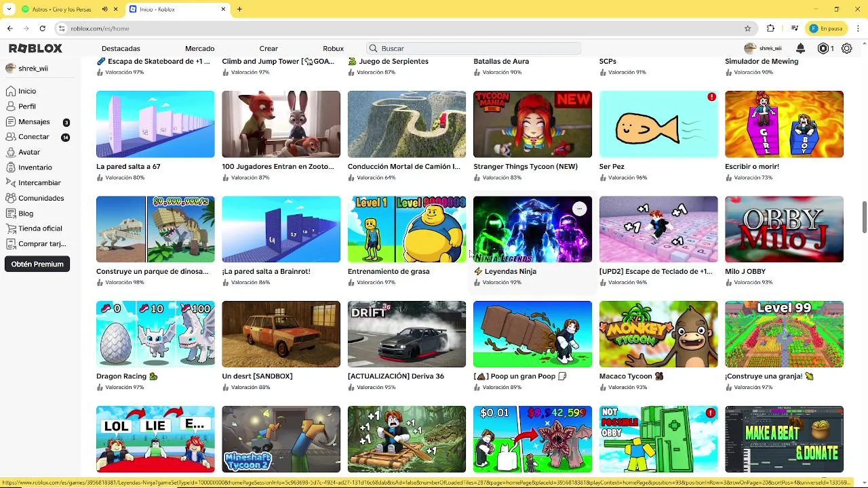
Task: Open the Chrome three-dot menu
Action: [859, 28]
